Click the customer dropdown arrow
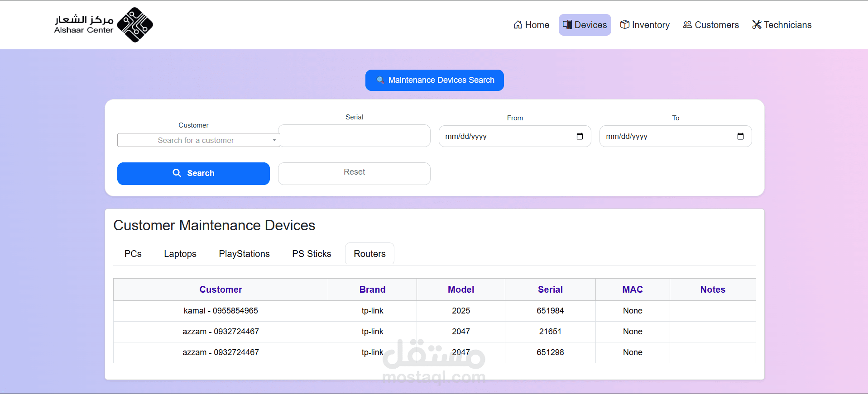The height and width of the screenshot is (394, 868). pyautogui.click(x=274, y=140)
